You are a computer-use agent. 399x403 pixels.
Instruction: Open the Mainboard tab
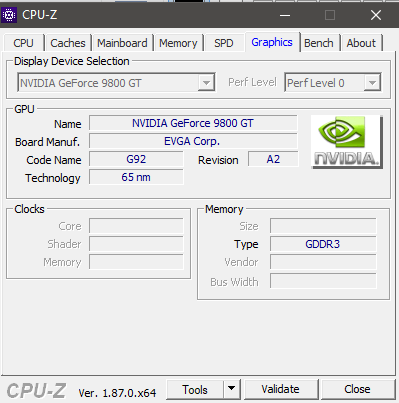122,43
